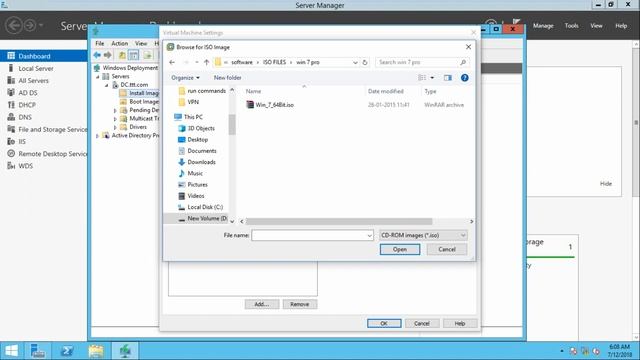Image resolution: width=640 pixels, height=360 pixels.
Task: Open file type CD-ROM images dropdown
Action: pyautogui.click(x=423, y=236)
